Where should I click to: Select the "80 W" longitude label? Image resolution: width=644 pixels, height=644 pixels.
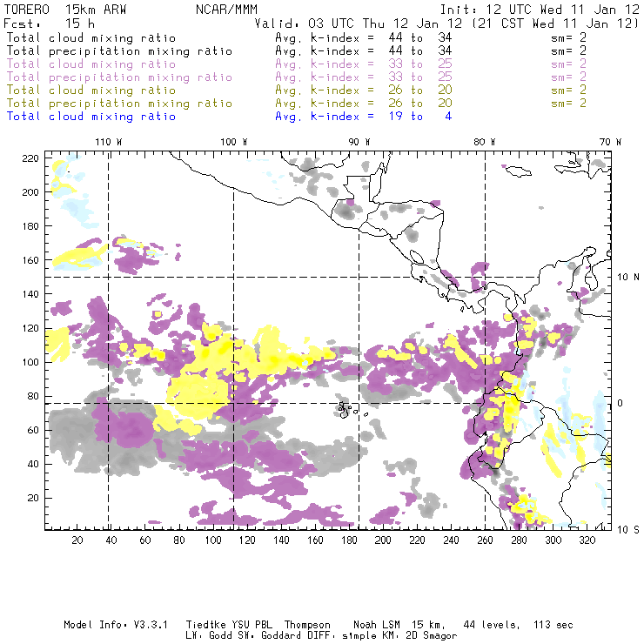tap(485, 142)
